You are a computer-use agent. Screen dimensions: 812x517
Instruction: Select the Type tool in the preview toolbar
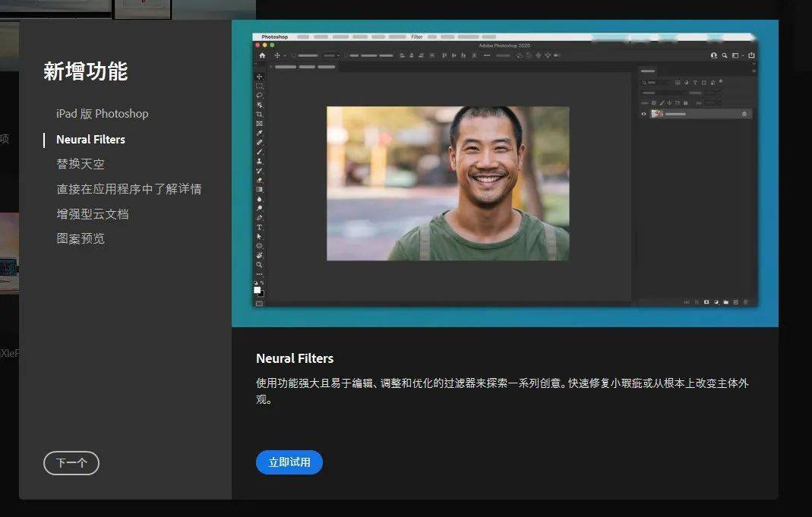point(260,227)
